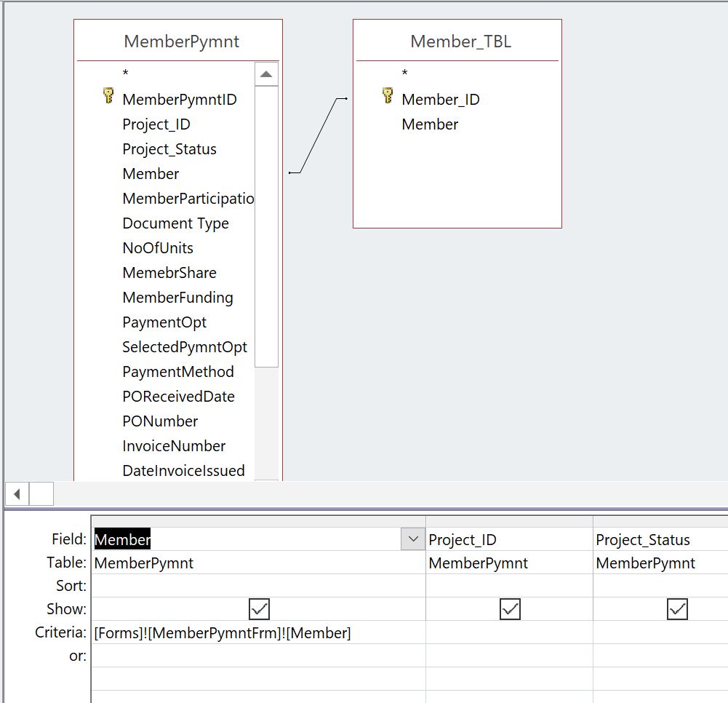The height and width of the screenshot is (703, 728).
Task: Select the Document Type field
Action: pyautogui.click(x=176, y=223)
